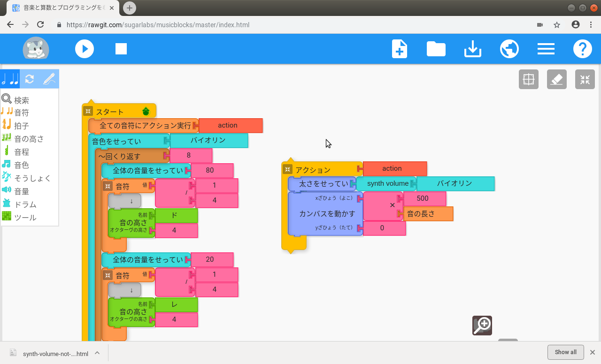The image size is (601, 364).
Task: Click the eraser icon to clear canvas
Action: point(557,79)
